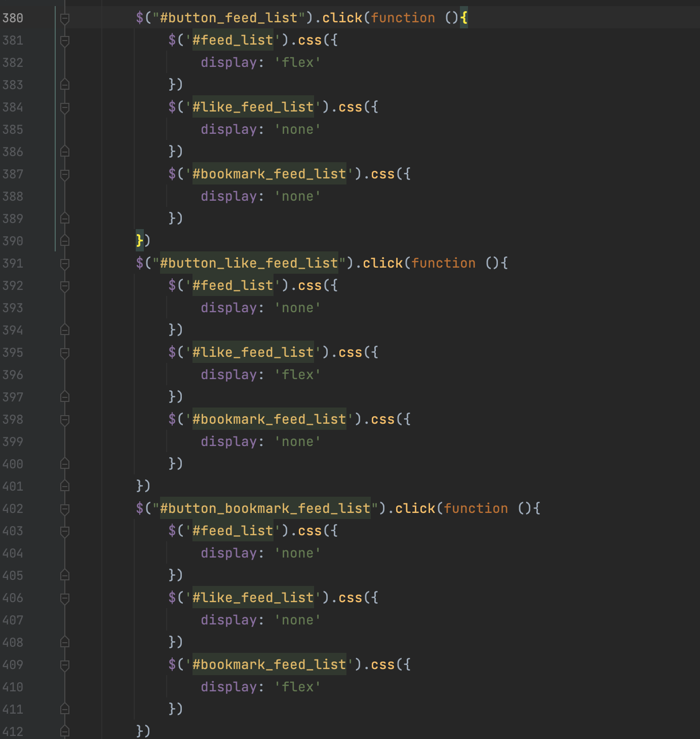Fold the block starting on line 403
This screenshot has height=739, width=700.
click(65, 532)
